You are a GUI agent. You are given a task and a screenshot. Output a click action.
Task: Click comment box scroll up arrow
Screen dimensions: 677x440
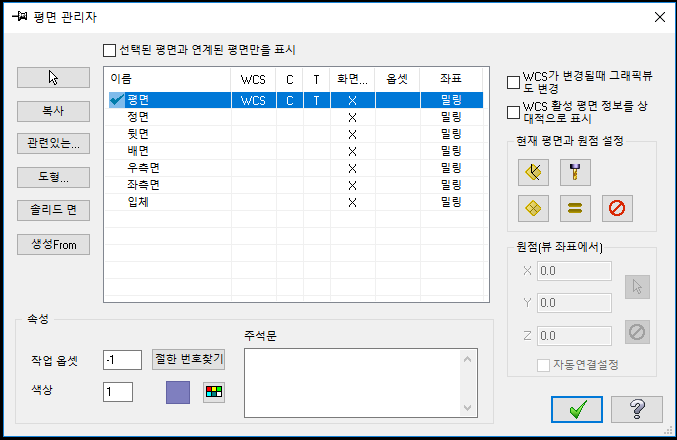point(468,359)
